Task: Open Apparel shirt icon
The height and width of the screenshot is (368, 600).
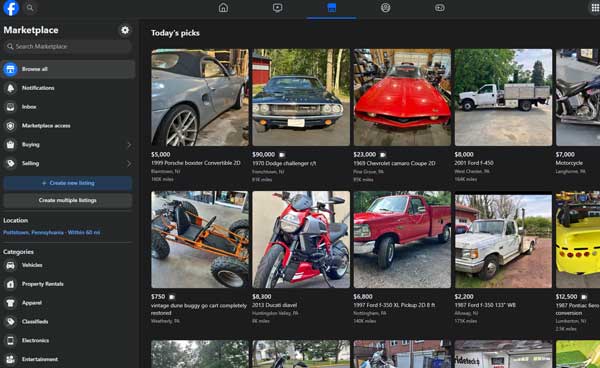Action: pyautogui.click(x=10, y=303)
